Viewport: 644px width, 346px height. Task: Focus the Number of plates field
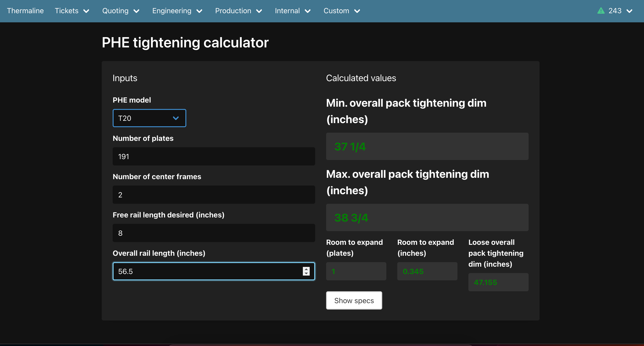(214, 156)
